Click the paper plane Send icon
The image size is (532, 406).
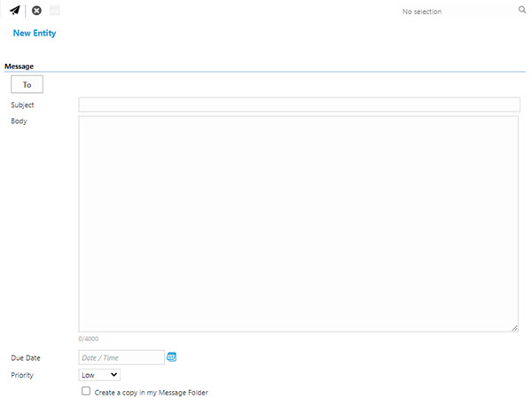[x=15, y=11]
